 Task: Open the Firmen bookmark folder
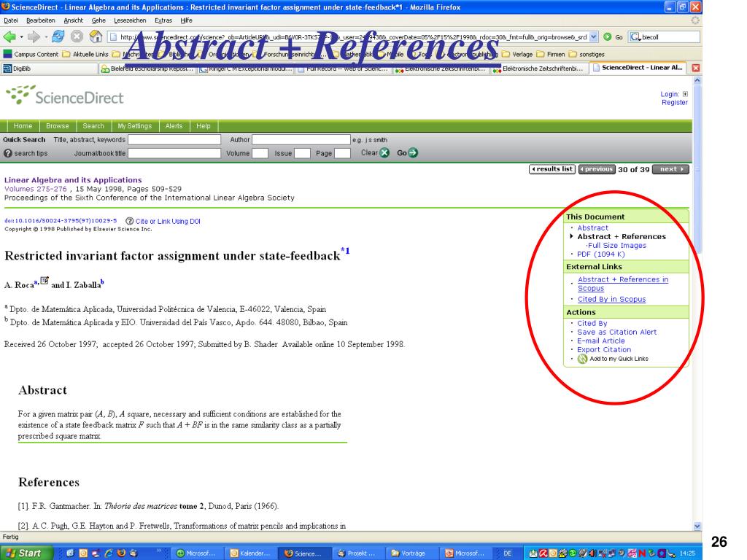coord(551,54)
